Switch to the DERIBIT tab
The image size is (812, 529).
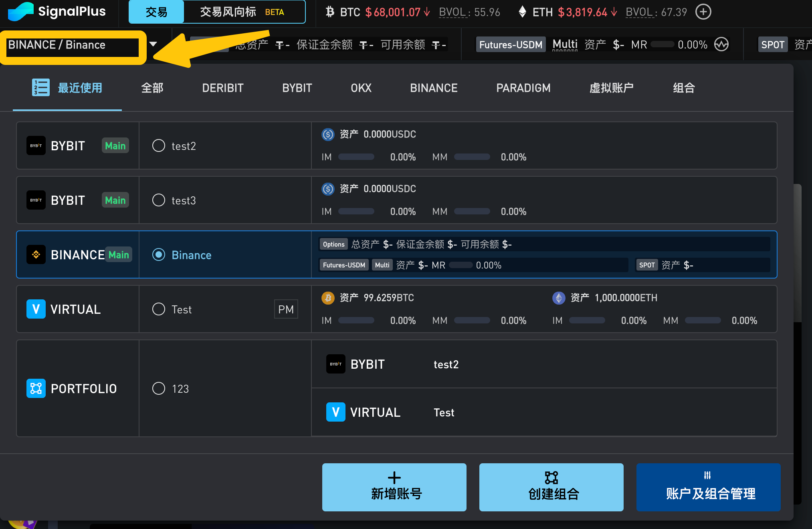[222, 88]
